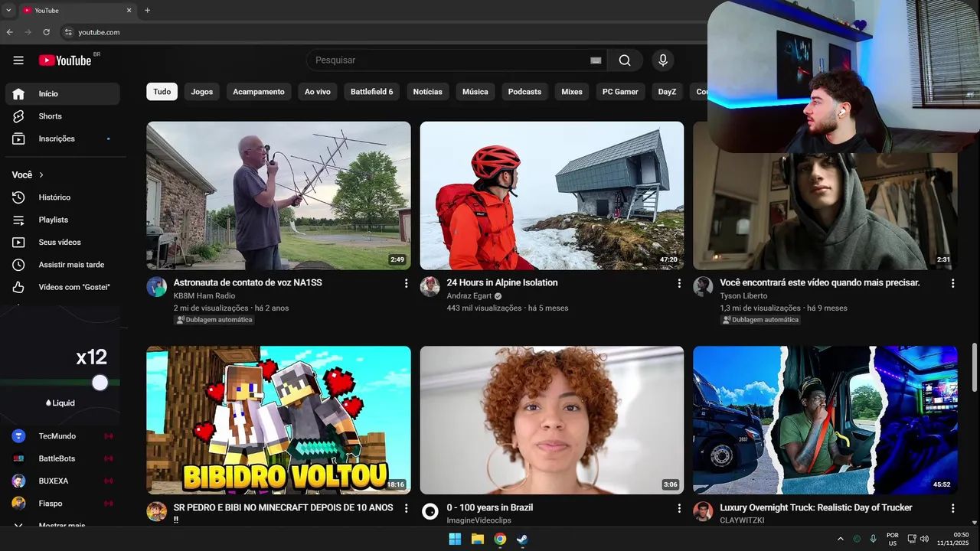
Task: Open Inscrições in the sidebar
Action: pos(63,139)
